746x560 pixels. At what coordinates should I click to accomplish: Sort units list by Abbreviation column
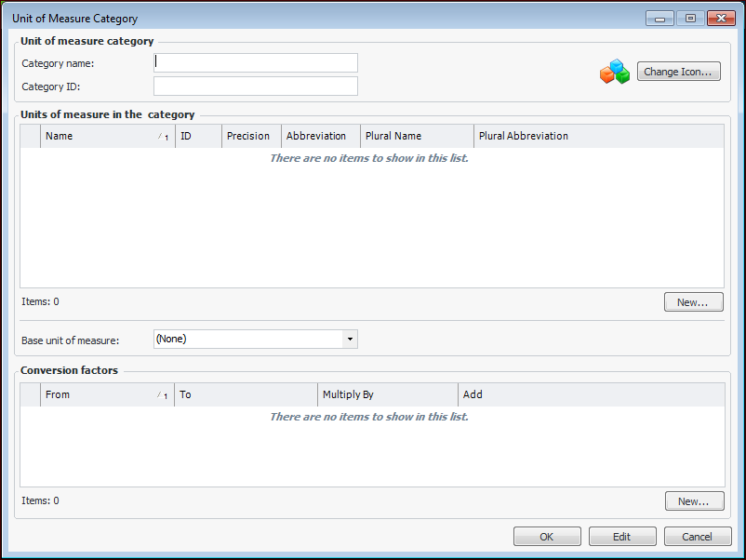[x=321, y=136]
